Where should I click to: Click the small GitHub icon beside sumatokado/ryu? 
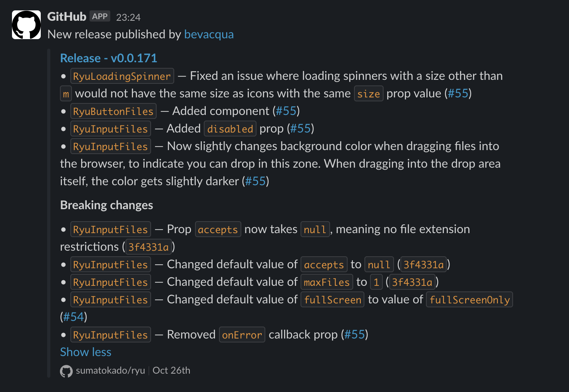click(x=66, y=371)
